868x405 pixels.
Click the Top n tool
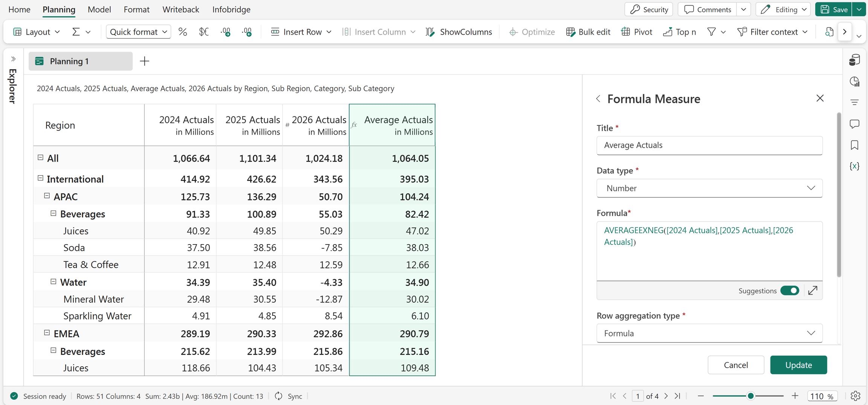click(680, 32)
